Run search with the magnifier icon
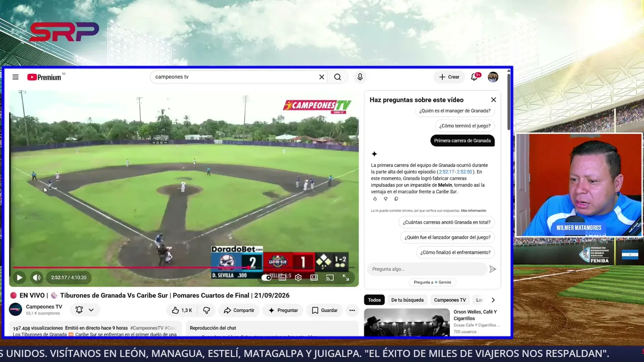The image size is (644, 362). point(338,77)
